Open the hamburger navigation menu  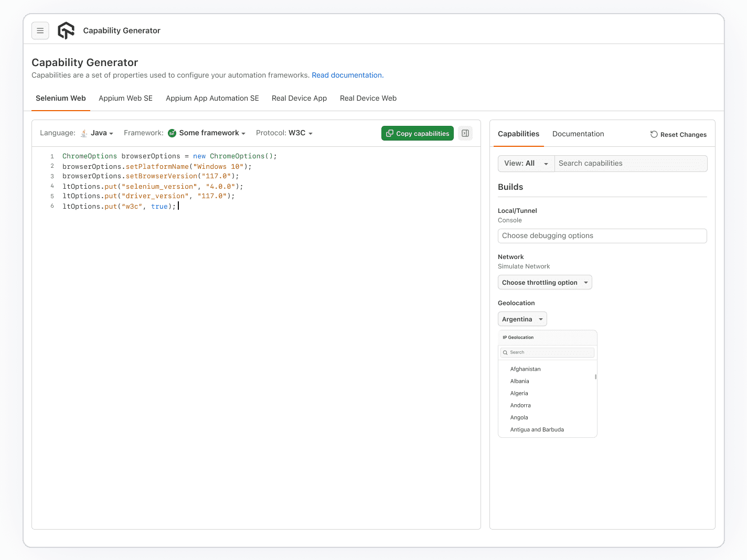coord(40,30)
